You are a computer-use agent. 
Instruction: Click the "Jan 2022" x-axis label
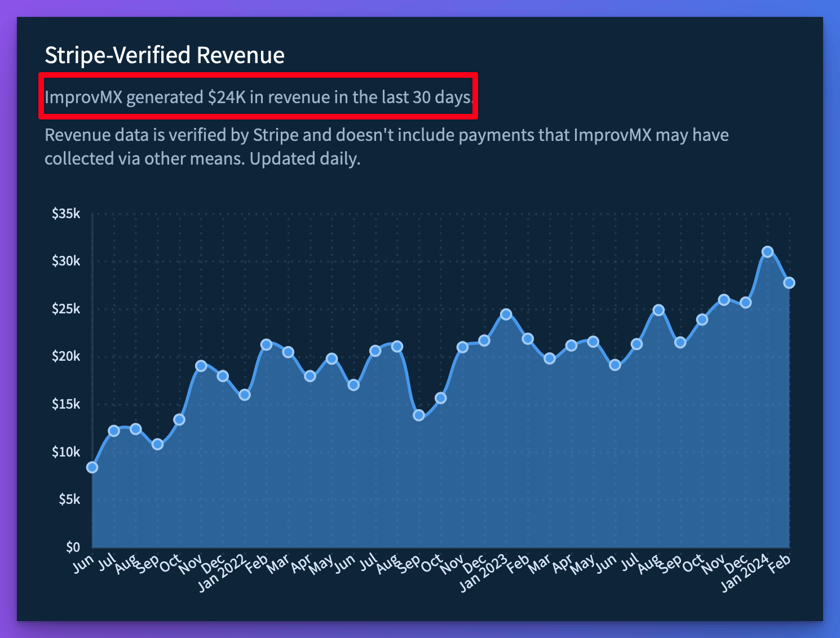(222, 573)
